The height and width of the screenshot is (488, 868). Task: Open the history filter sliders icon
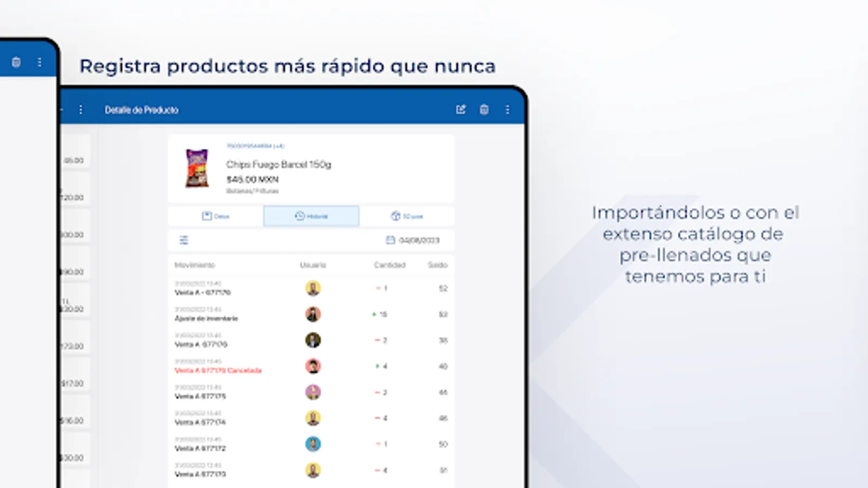[184, 240]
